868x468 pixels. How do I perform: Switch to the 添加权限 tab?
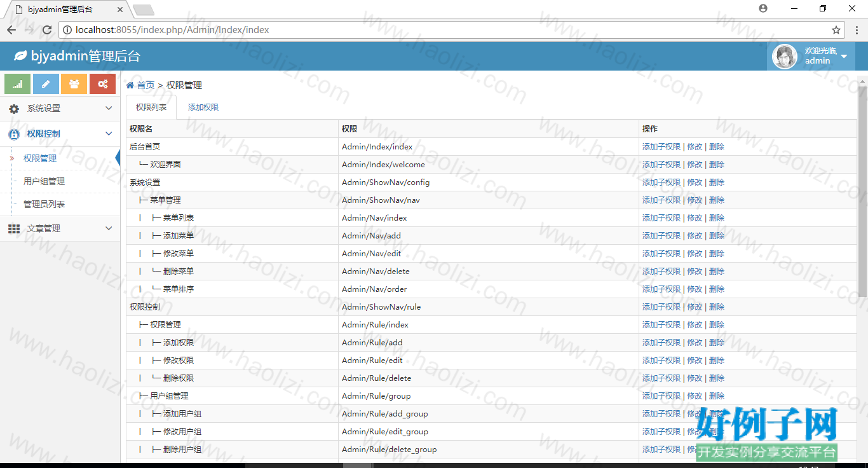pyautogui.click(x=203, y=107)
